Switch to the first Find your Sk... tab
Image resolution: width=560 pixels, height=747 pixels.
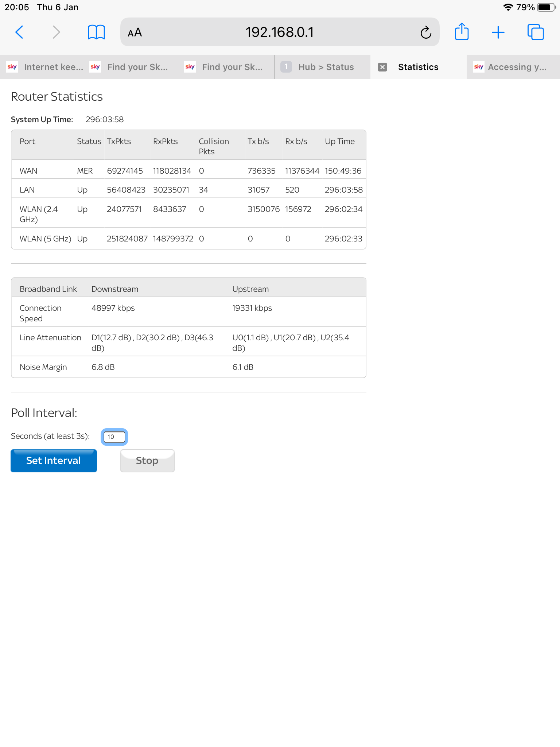point(131,67)
